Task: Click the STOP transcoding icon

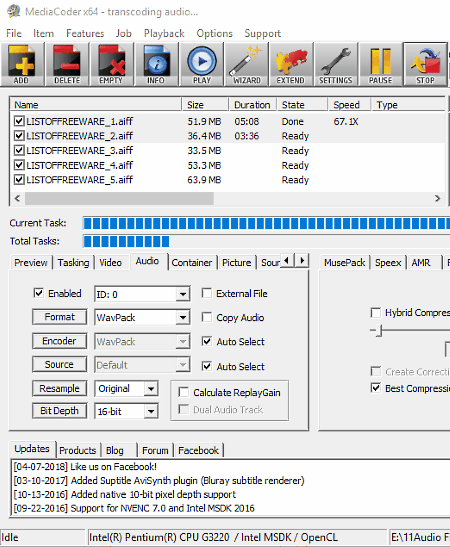Action: coord(425,65)
